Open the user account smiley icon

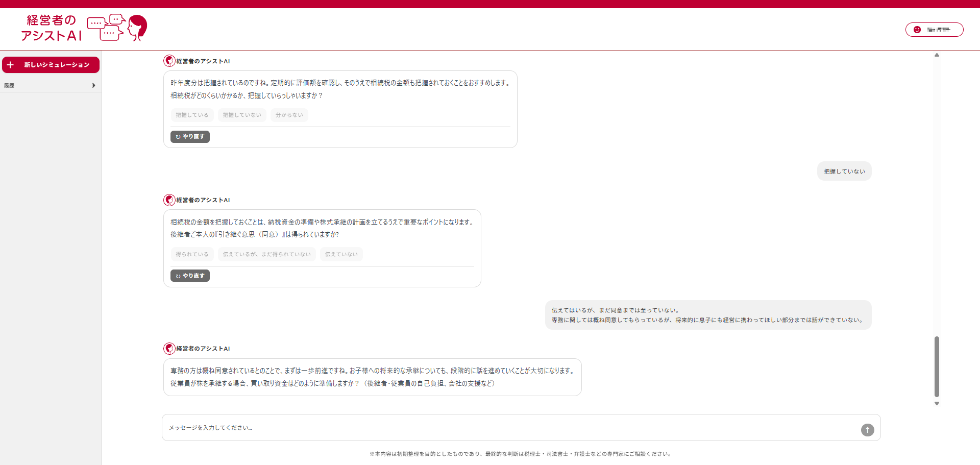tap(917, 30)
